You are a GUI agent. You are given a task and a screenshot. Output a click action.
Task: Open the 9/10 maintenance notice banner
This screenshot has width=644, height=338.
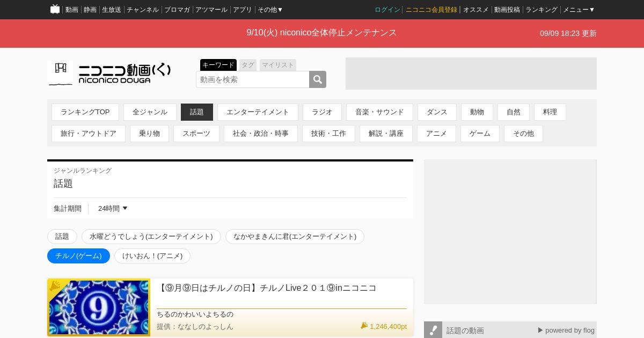point(321,33)
